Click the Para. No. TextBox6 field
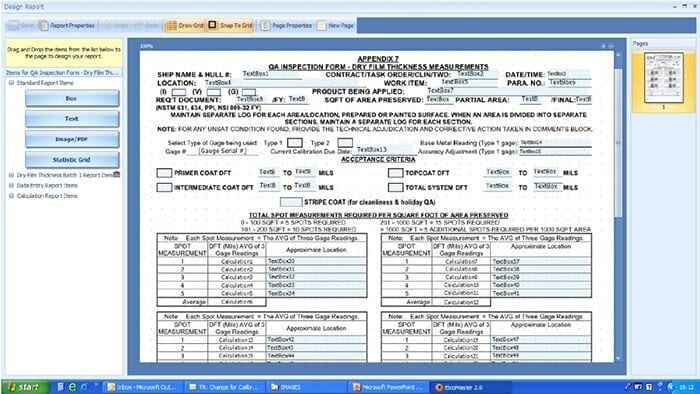This screenshot has width=700, height=394. pyautogui.click(x=569, y=83)
